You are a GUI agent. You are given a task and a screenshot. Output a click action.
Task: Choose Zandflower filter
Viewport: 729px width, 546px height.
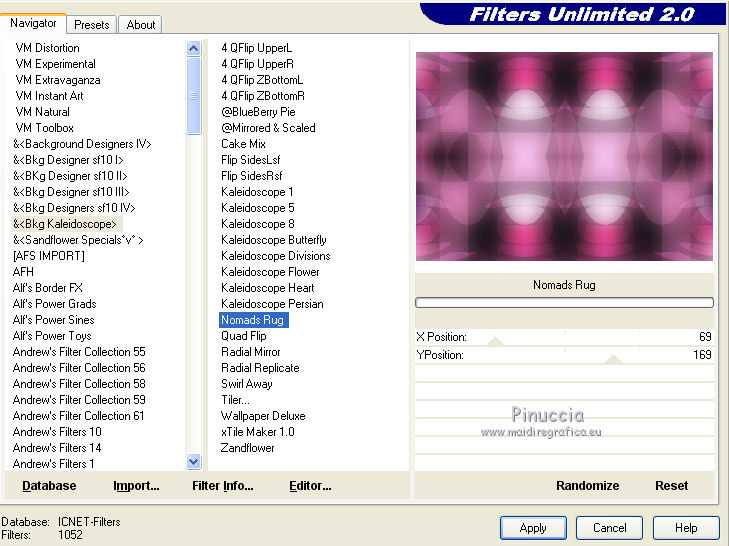[x=247, y=448]
